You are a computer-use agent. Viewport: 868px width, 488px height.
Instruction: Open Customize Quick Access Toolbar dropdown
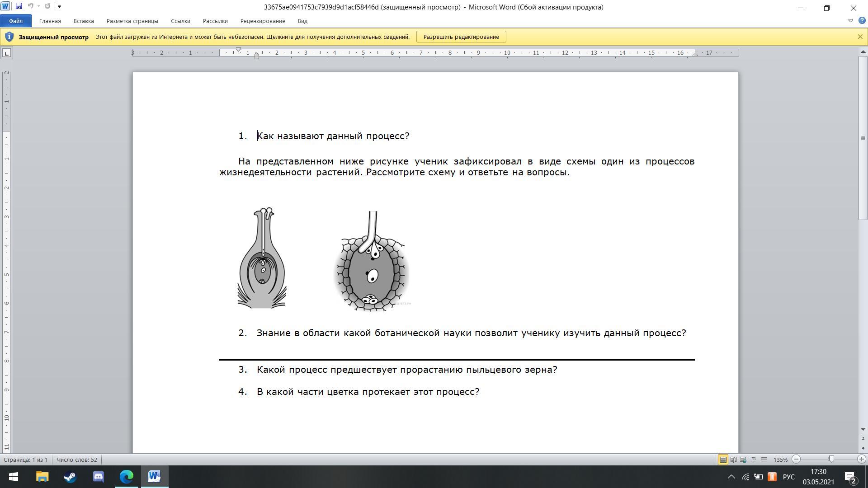click(x=59, y=6)
